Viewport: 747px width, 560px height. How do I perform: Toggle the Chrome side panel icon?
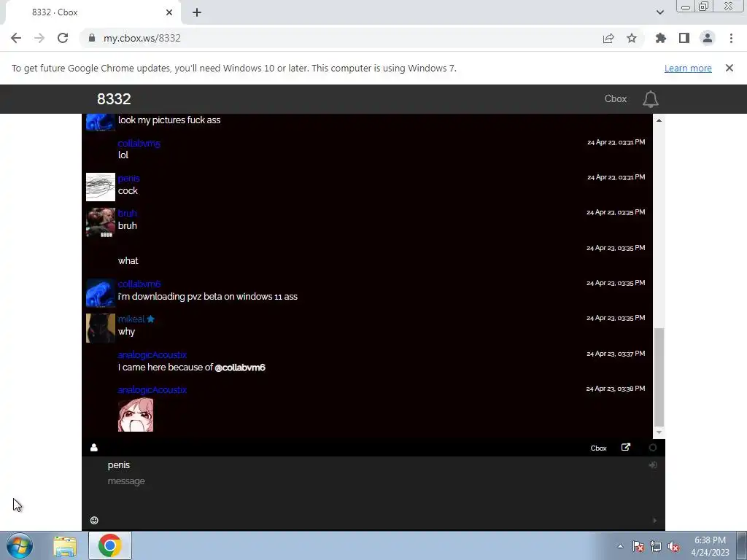point(684,38)
